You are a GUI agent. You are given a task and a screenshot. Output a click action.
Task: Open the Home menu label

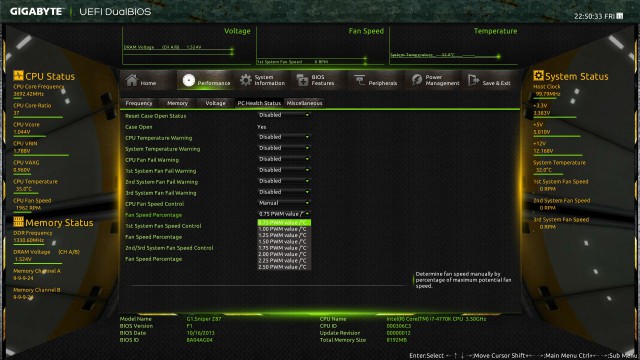[148, 83]
